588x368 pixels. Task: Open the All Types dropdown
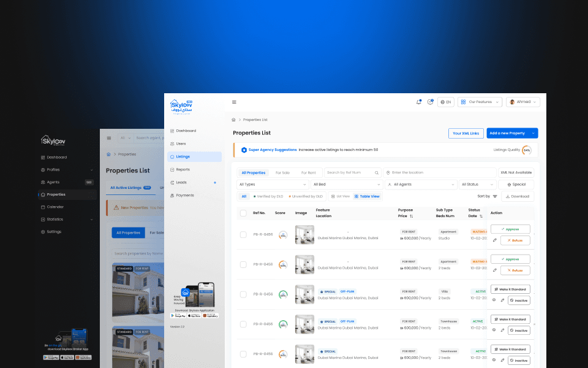273,185
